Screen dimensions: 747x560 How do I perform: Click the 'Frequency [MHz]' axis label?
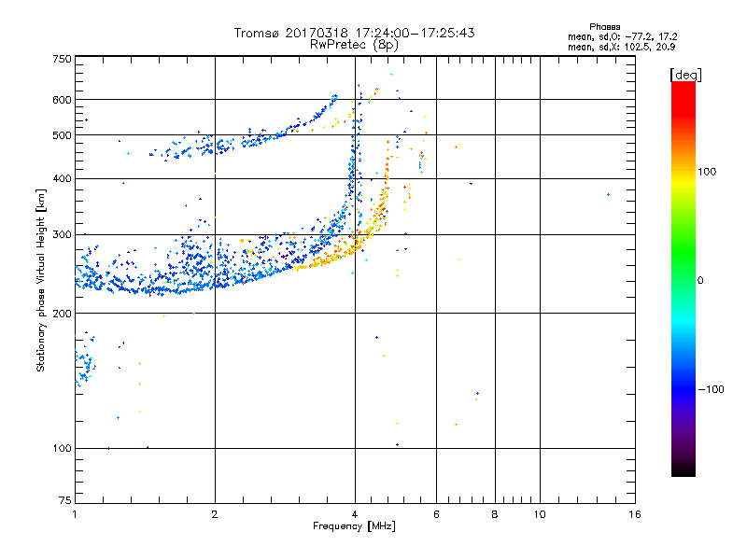tap(354, 526)
